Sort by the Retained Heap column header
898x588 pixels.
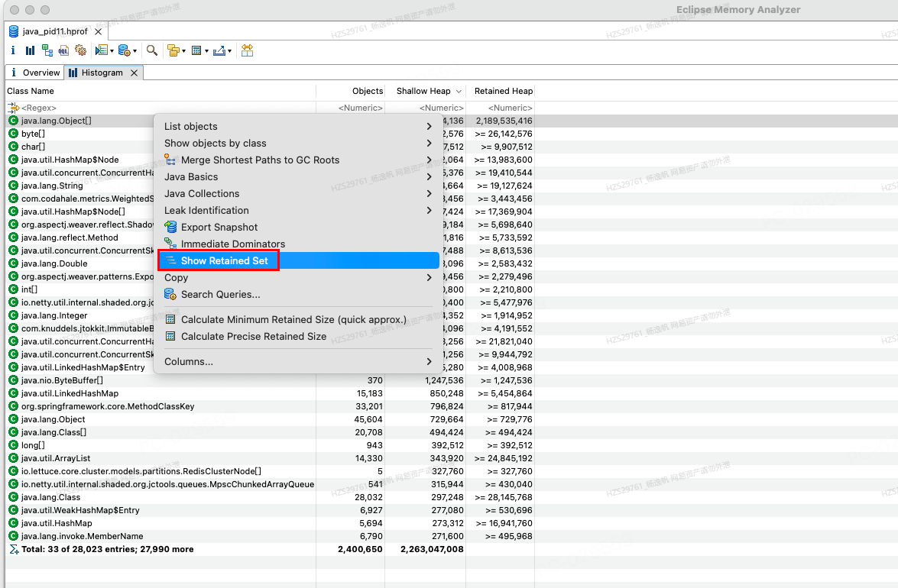point(500,91)
